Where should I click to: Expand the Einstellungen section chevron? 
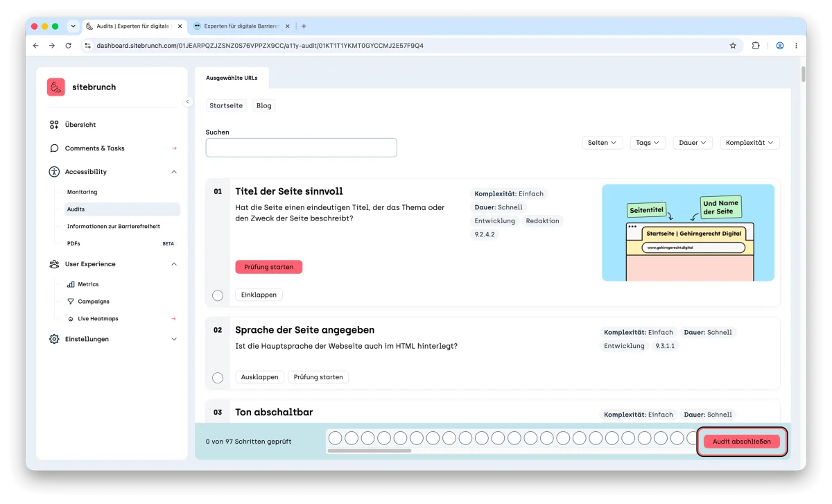coord(174,339)
